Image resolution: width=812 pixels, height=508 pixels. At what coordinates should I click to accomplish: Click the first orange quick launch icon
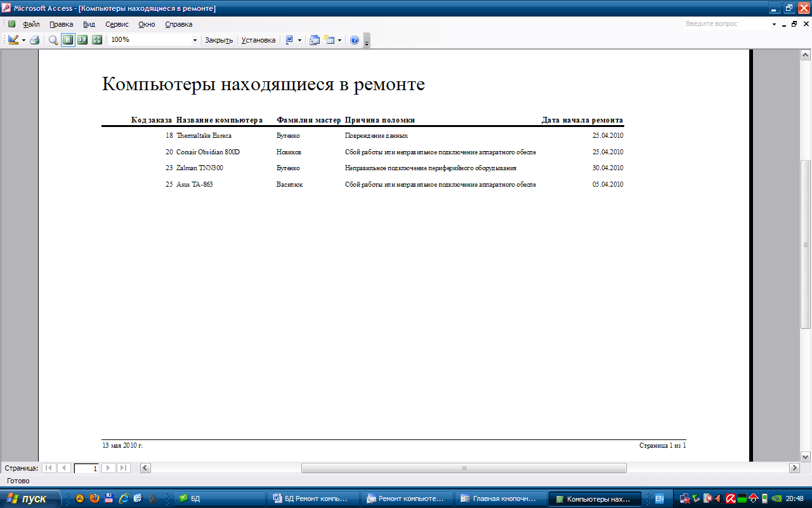[80, 498]
